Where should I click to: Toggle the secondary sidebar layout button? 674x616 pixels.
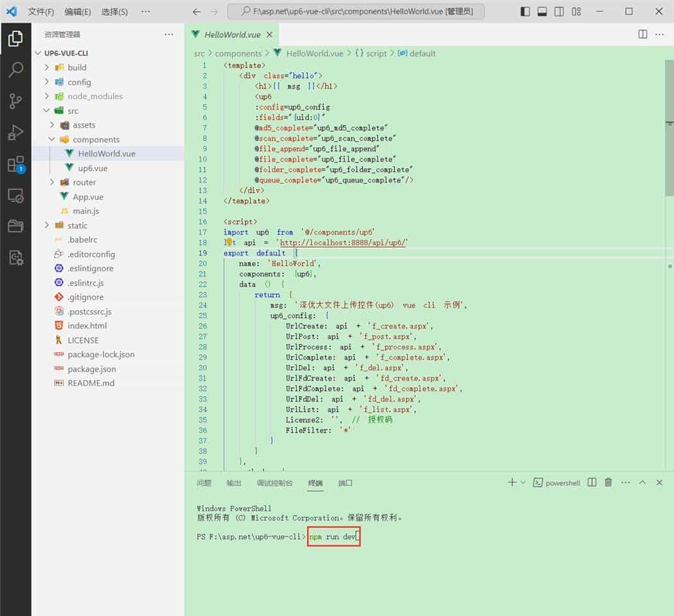tap(559, 12)
